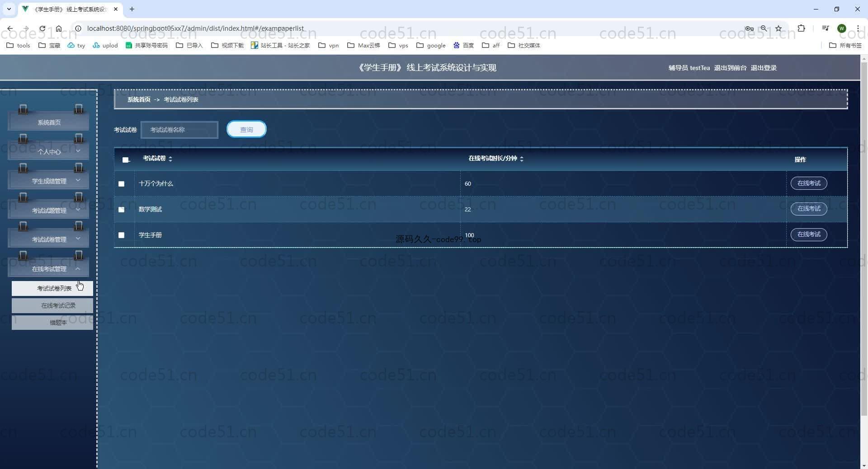This screenshot has height=469, width=868.
Task: Expand 考试试题管理 sidebar menu
Action: pos(48,210)
